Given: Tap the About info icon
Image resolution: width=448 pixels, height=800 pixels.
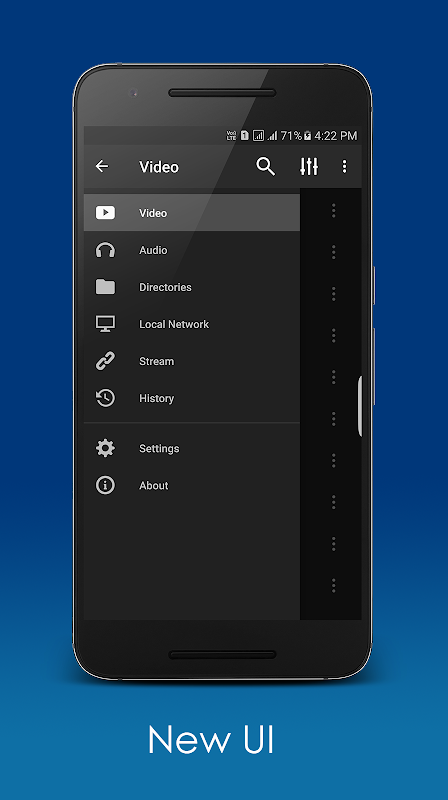Looking at the screenshot, I should point(105,485).
